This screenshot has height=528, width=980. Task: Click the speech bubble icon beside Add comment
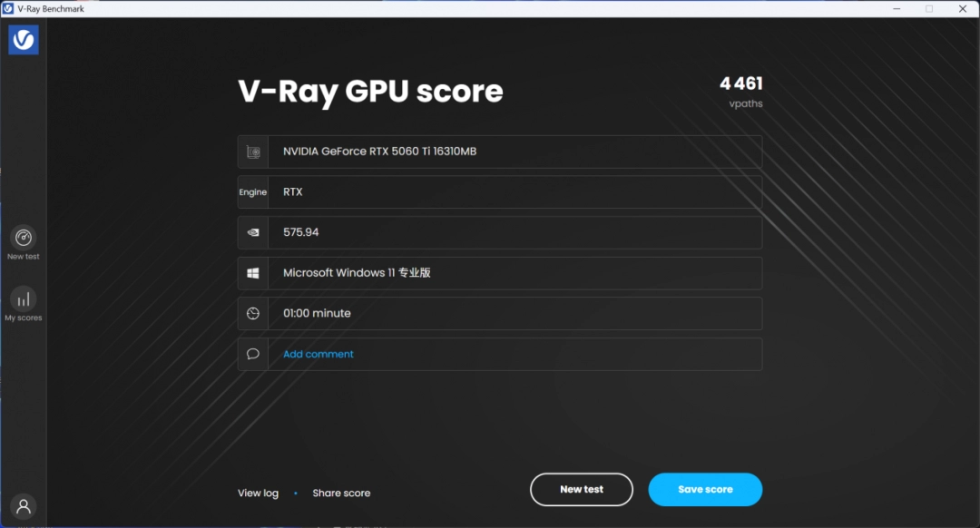(x=252, y=354)
